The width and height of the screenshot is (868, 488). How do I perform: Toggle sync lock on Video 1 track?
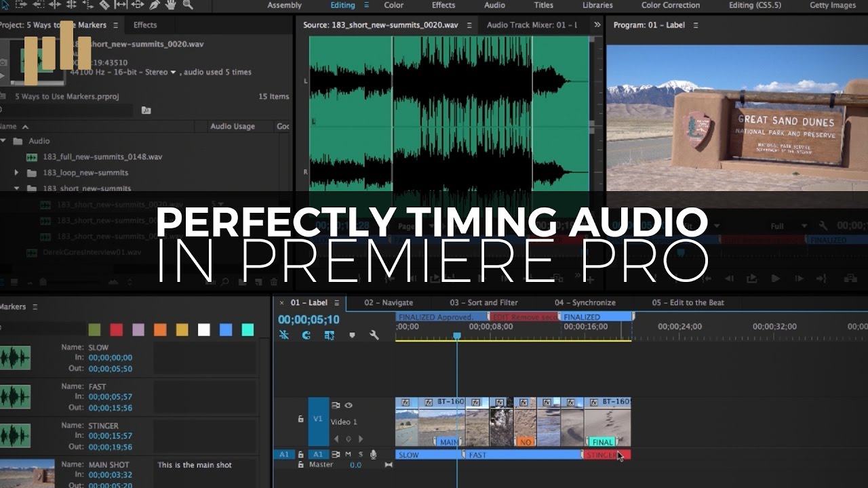click(x=336, y=405)
